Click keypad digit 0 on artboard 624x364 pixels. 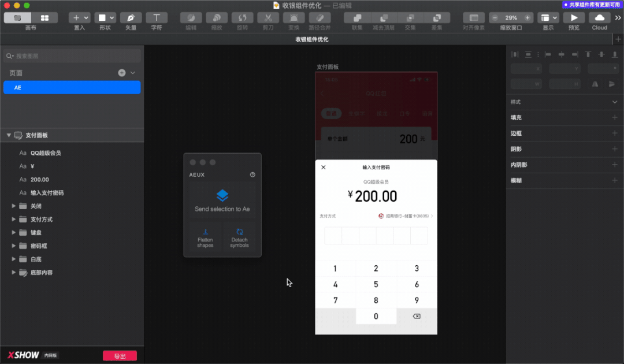376,316
